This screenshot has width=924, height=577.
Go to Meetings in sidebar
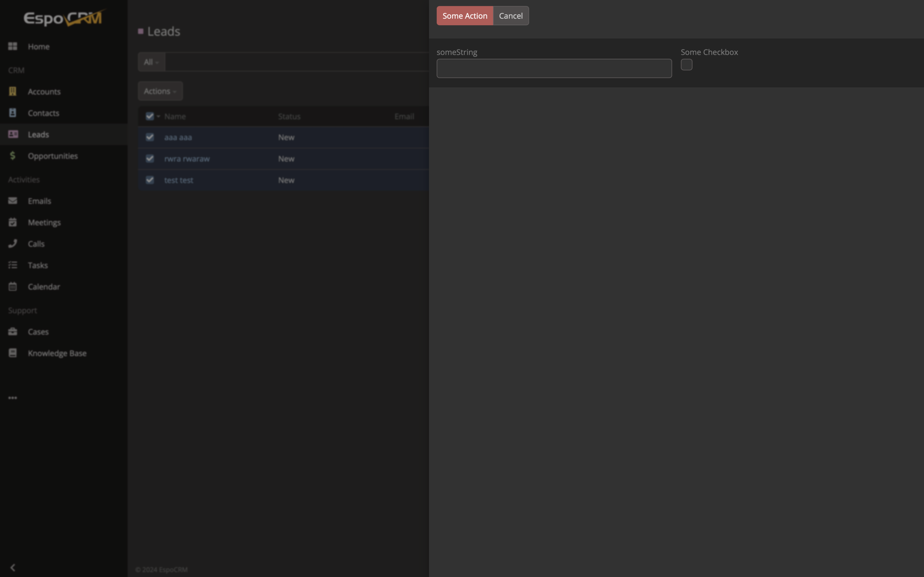click(x=44, y=222)
